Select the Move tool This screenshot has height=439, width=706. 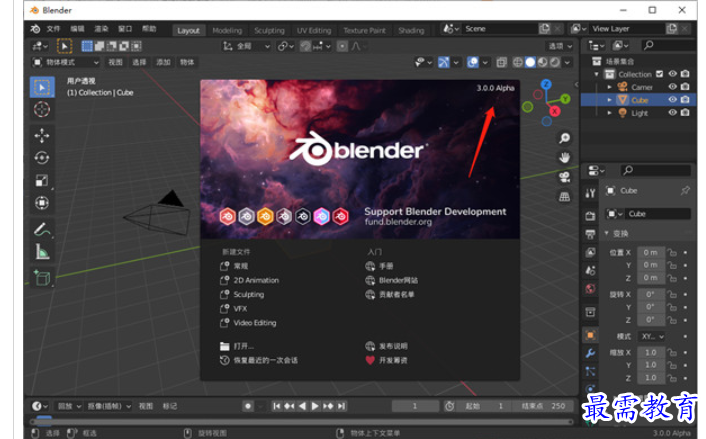point(42,135)
